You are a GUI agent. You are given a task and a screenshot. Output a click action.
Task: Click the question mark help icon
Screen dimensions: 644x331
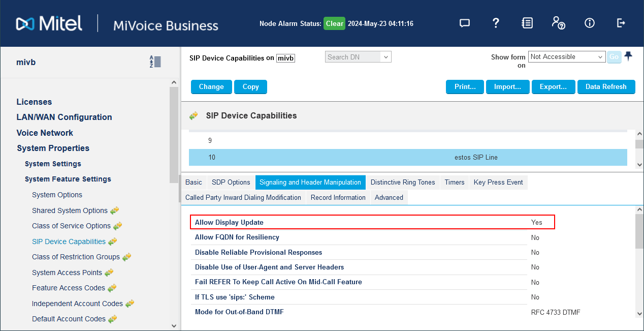click(x=496, y=23)
